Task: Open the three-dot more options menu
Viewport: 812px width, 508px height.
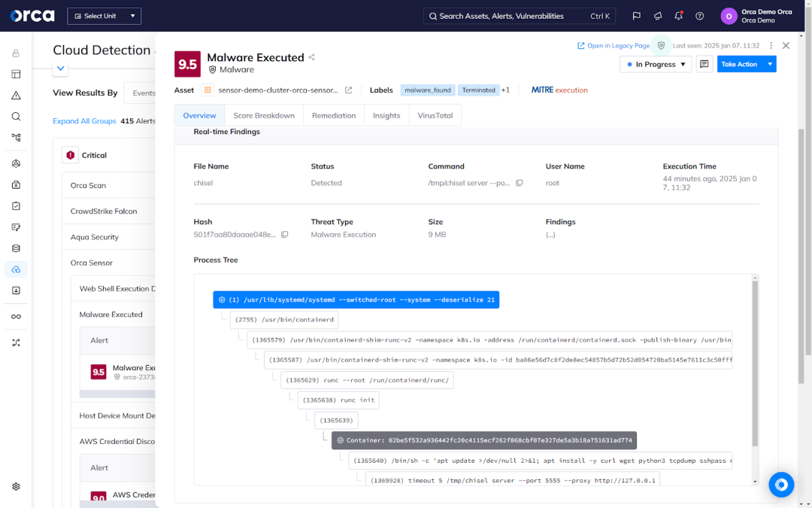Action: pyautogui.click(x=771, y=46)
